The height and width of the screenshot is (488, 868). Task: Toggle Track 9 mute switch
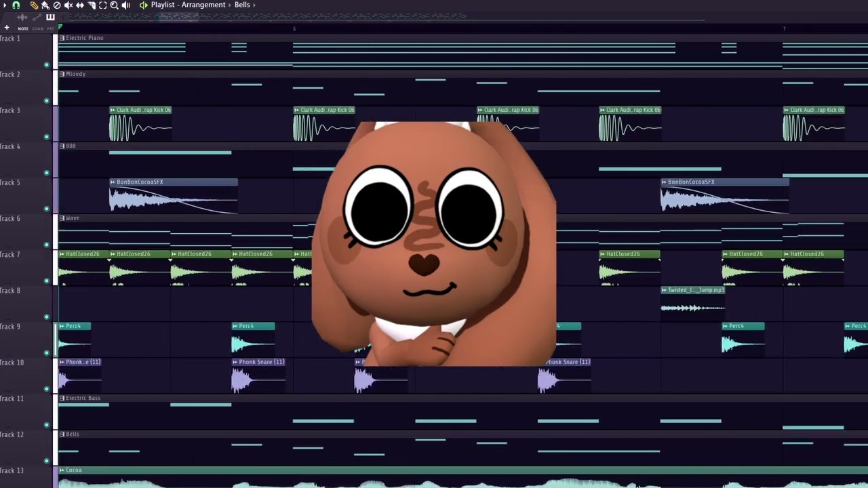46,352
